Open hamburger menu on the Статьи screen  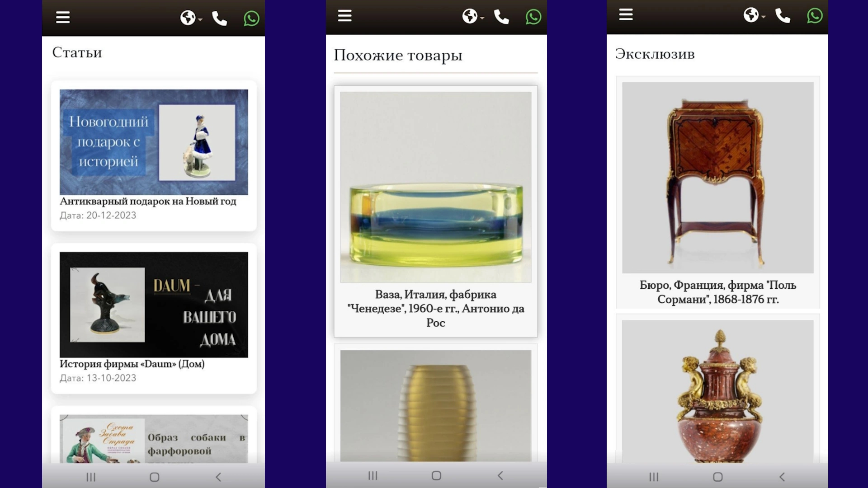63,18
